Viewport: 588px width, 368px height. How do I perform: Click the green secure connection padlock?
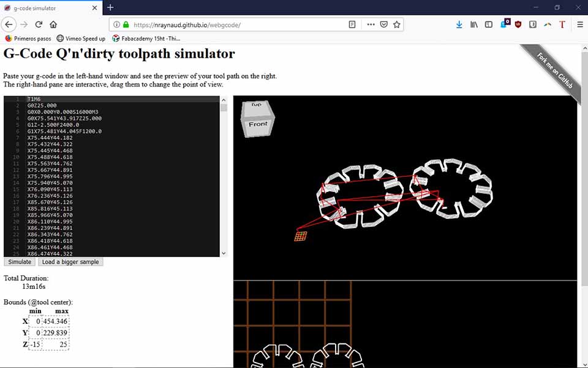point(126,25)
